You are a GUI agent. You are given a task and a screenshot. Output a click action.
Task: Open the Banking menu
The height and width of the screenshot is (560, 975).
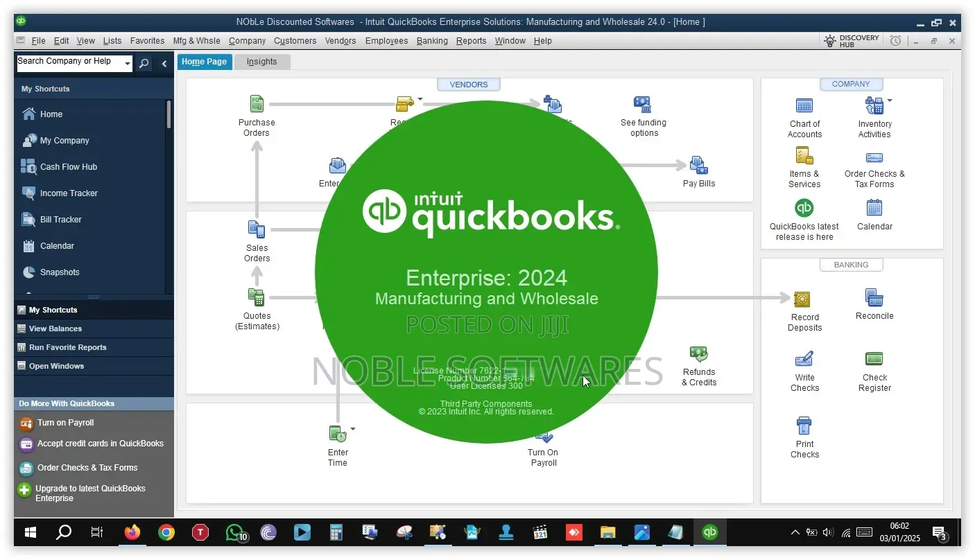pos(432,41)
